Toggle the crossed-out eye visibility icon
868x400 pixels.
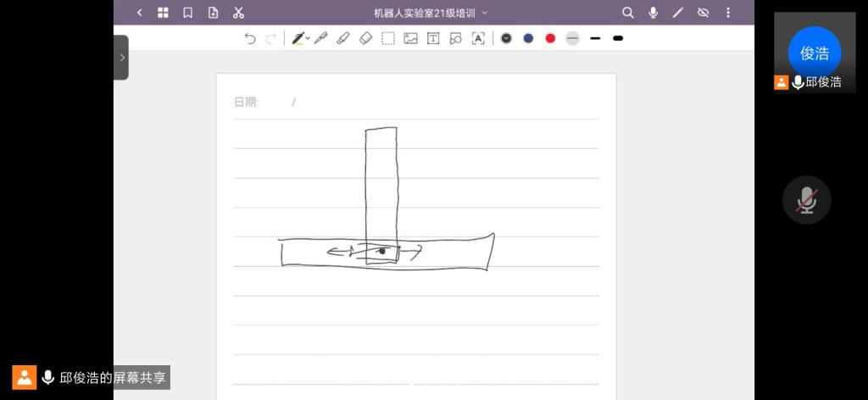703,13
